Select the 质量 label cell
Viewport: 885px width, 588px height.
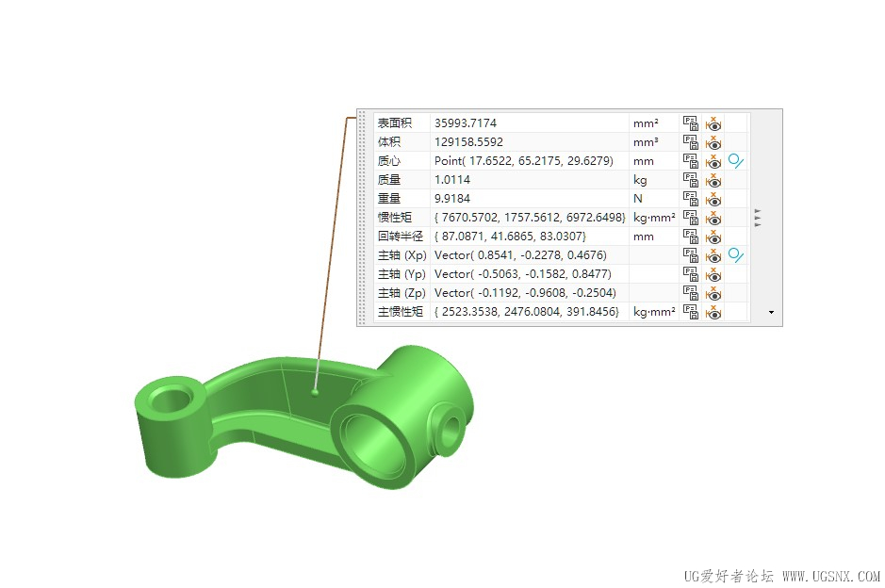[x=402, y=179]
